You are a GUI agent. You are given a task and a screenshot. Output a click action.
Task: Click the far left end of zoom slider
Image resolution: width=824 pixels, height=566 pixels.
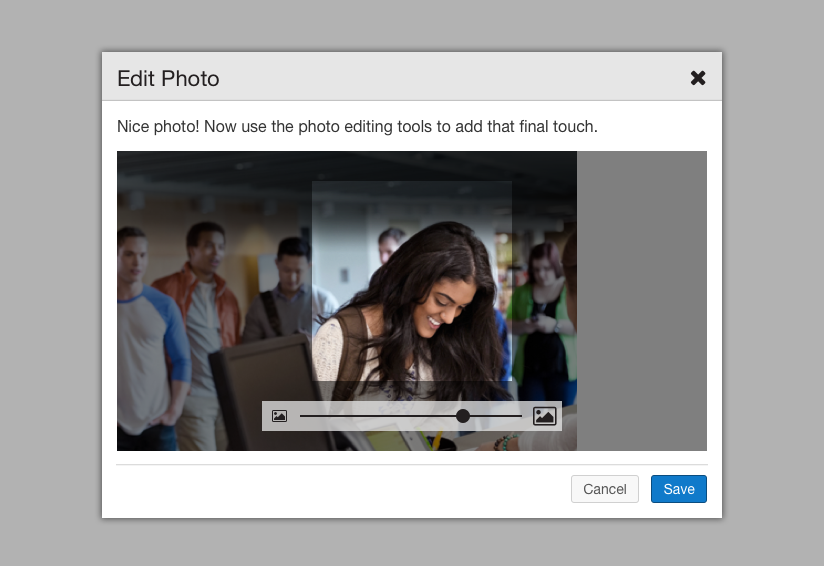(302, 416)
